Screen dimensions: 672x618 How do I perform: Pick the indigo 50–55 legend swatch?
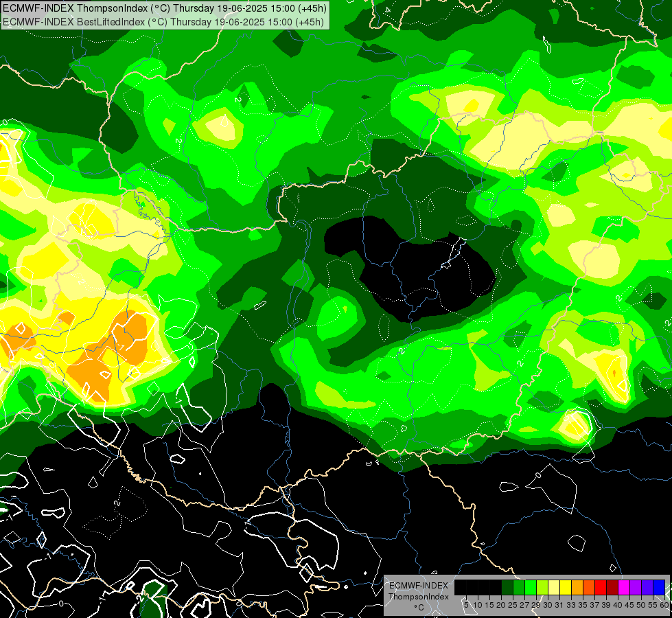point(647,587)
